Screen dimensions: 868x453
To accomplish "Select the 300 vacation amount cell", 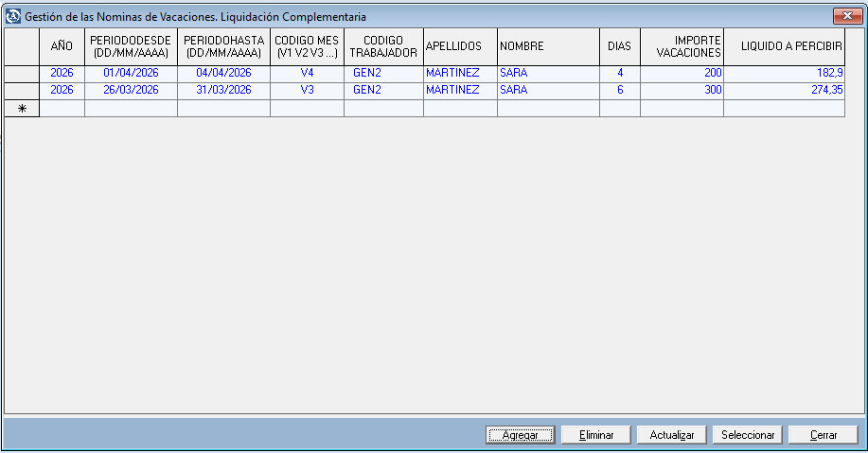I will 682,91.
